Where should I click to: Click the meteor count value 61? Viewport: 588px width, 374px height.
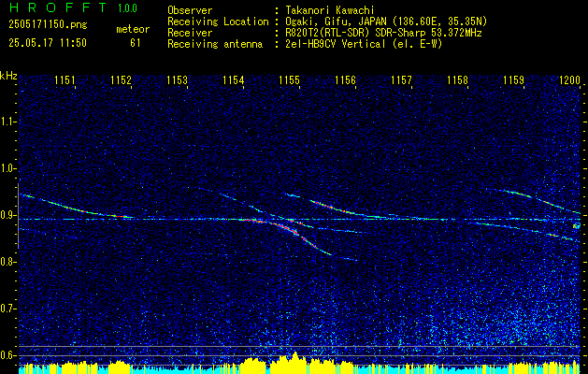[x=136, y=43]
